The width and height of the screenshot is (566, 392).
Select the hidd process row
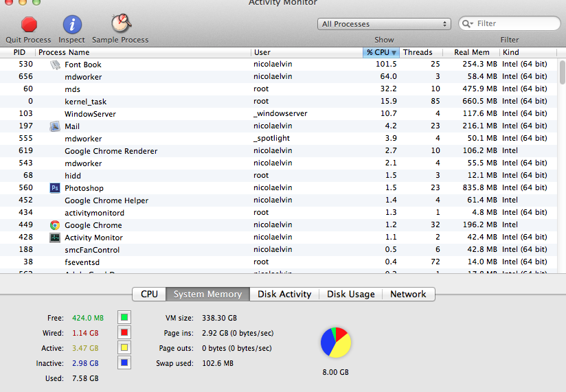[x=279, y=175]
